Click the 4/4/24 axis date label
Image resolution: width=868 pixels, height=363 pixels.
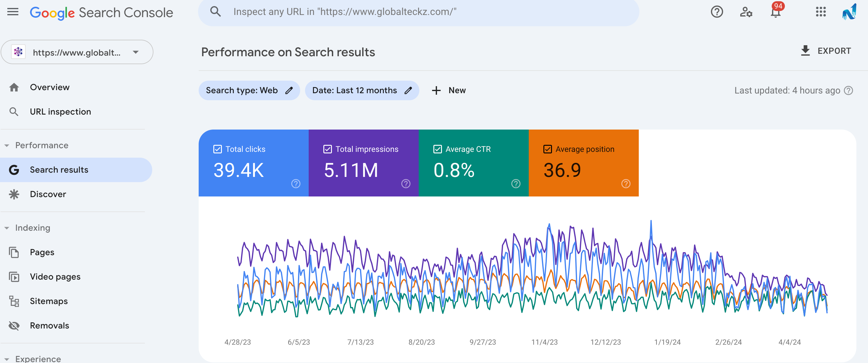pyautogui.click(x=789, y=342)
